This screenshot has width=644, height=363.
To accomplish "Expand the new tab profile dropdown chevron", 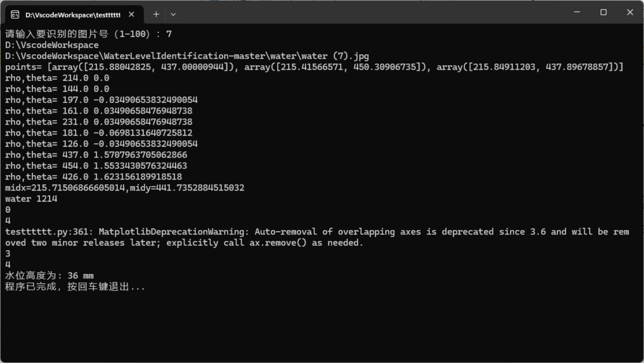I will click(173, 14).
